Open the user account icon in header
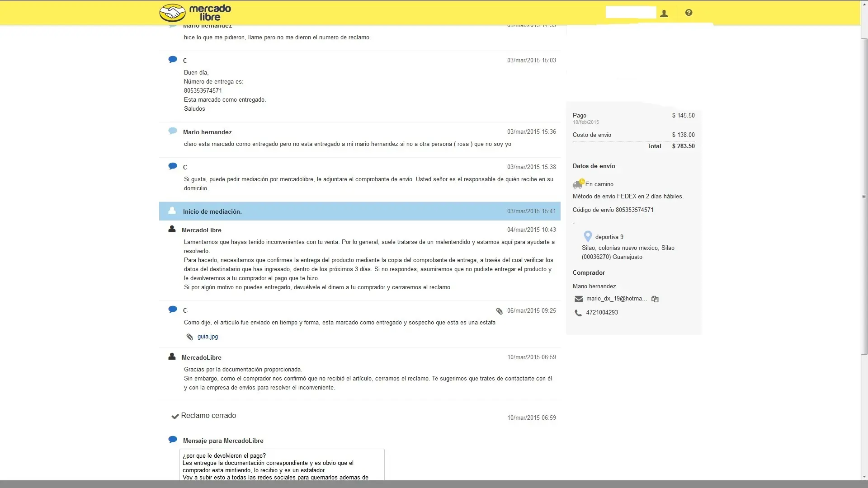The width and height of the screenshot is (868, 488). coord(664,13)
